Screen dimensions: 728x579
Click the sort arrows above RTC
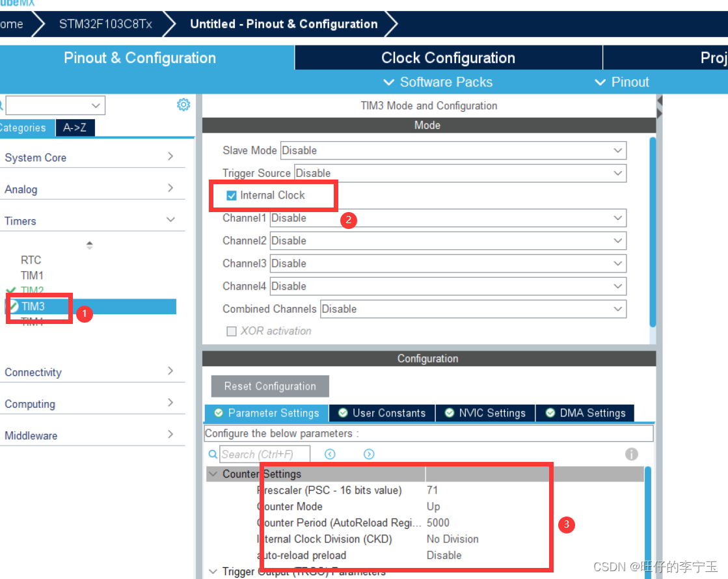pos(90,245)
